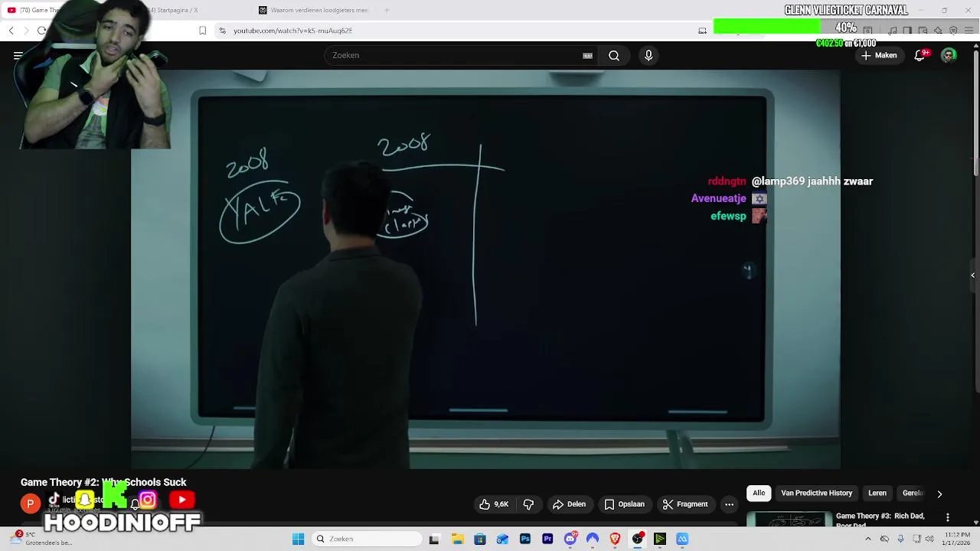Open a new browser tab with plus
Viewport: 980px width, 551px height.
pyautogui.click(x=387, y=10)
